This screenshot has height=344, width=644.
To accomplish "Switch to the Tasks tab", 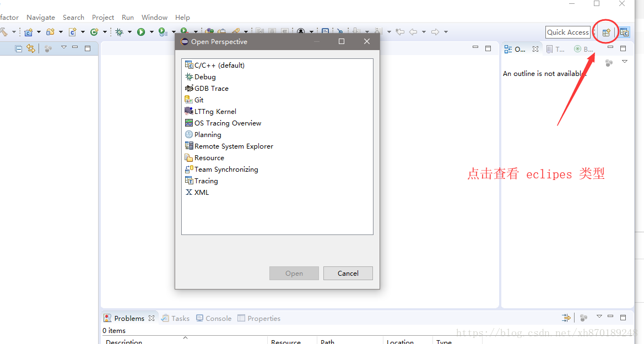I will click(x=175, y=318).
